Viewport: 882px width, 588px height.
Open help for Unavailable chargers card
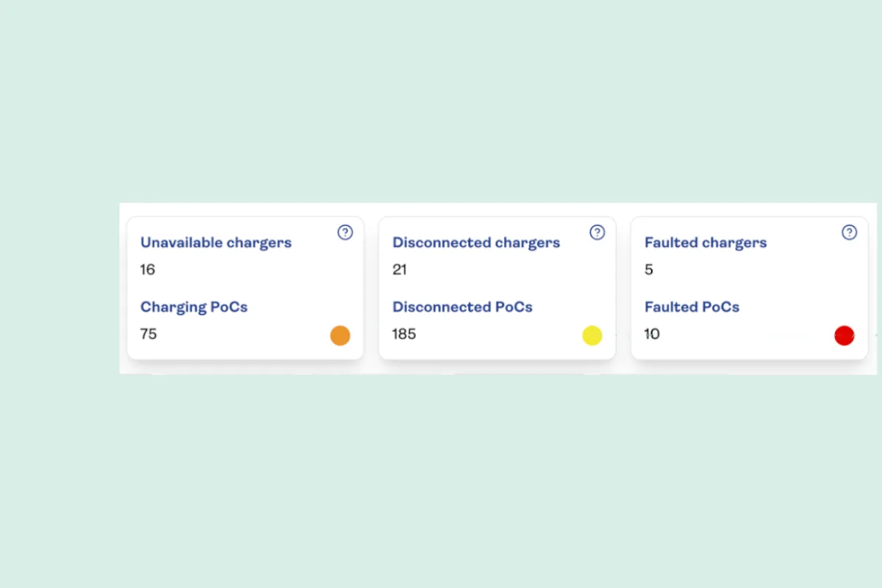(345, 232)
